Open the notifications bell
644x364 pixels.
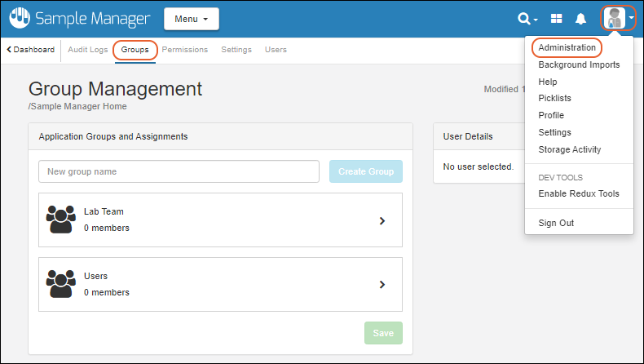point(581,19)
